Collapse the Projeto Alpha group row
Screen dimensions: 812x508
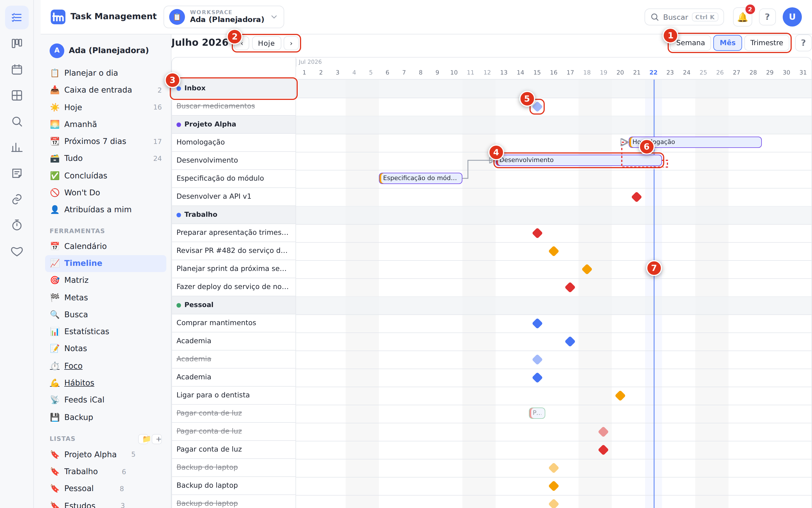pyautogui.click(x=233, y=124)
